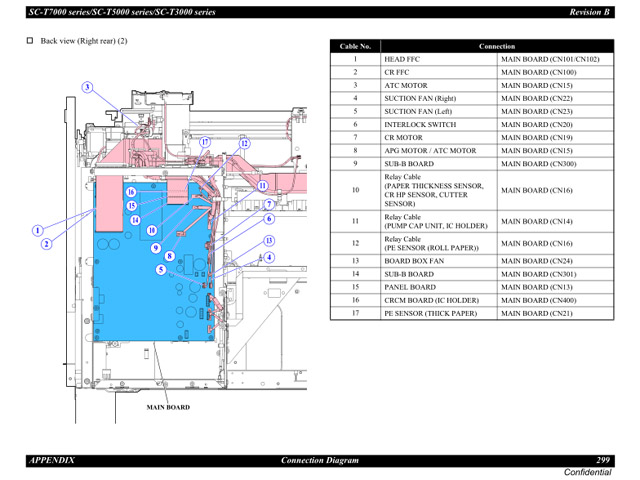This screenshot has width=640, height=480.
Task: Click callout number 4 in the diagram
Action: click(269, 257)
